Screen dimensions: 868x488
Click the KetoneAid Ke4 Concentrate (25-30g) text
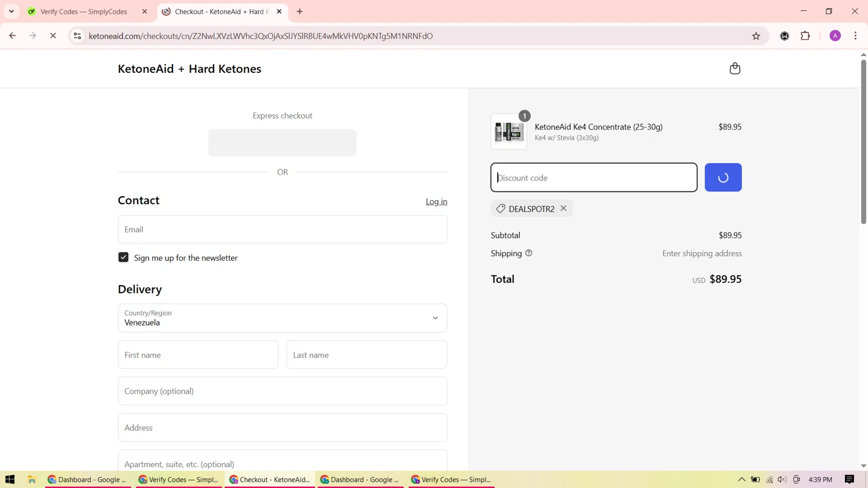(598, 127)
